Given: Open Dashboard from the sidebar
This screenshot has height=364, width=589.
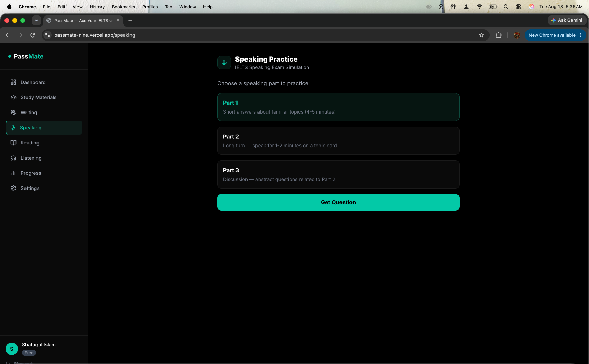Looking at the screenshot, I should coord(44,82).
